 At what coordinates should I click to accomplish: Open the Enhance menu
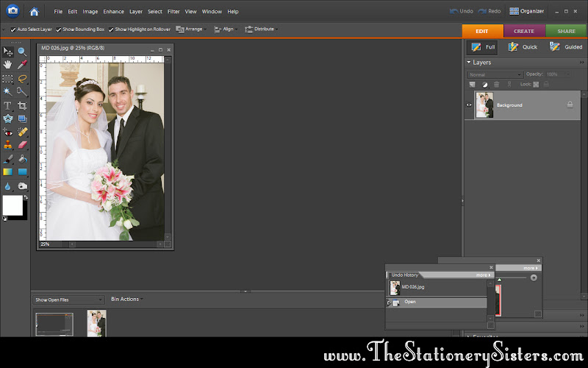click(114, 12)
